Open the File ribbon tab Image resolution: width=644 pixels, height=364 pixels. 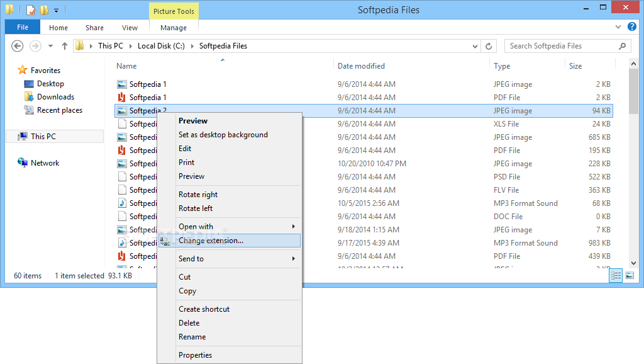[x=23, y=27]
